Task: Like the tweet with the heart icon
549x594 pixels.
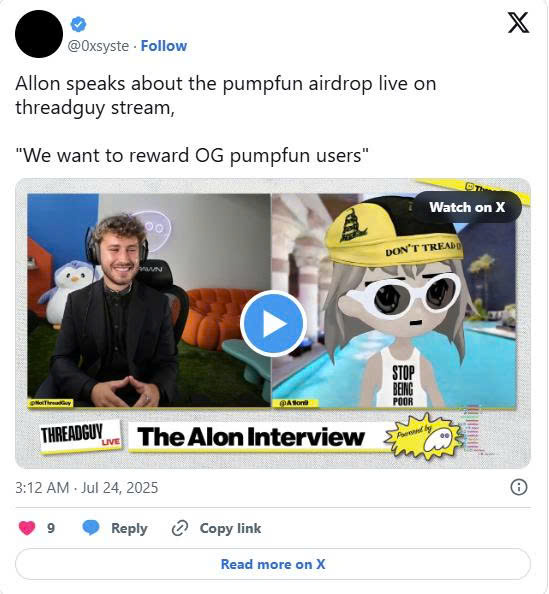Action: tap(27, 528)
